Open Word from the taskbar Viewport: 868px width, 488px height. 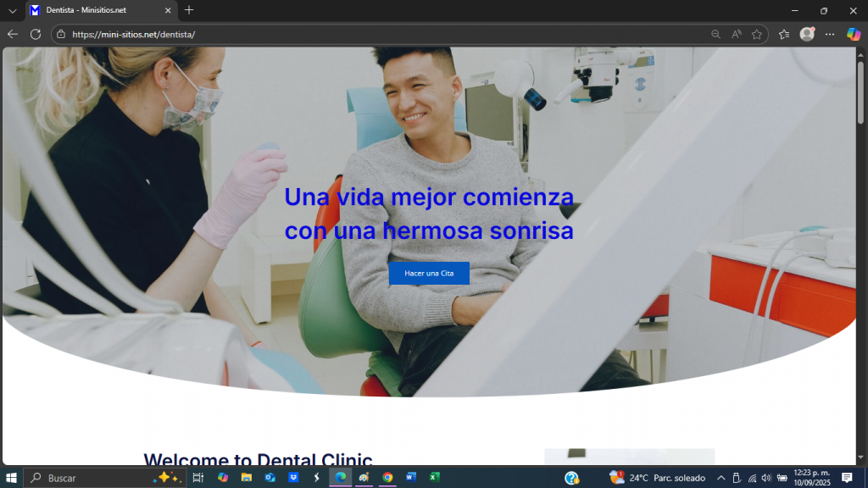point(411,478)
